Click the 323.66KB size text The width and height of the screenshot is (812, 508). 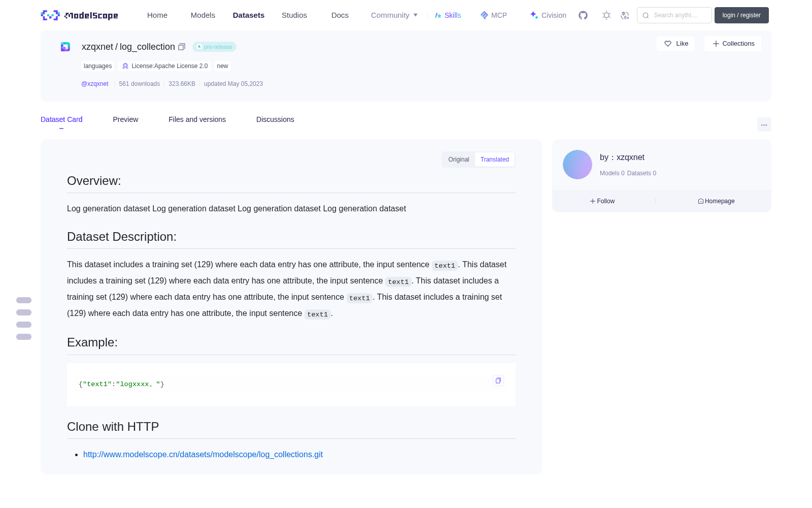pyautogui.click(x=182, y=84)
